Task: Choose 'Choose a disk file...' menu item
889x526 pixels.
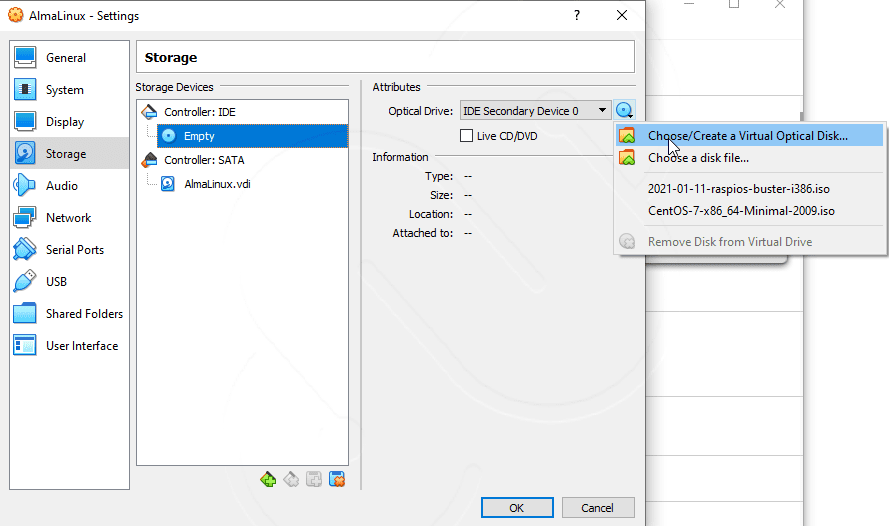Action: pos(750,158)
